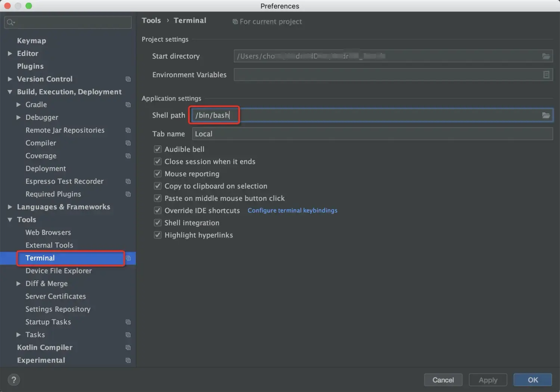Expand the Gradle tree node

coord(18,105)
